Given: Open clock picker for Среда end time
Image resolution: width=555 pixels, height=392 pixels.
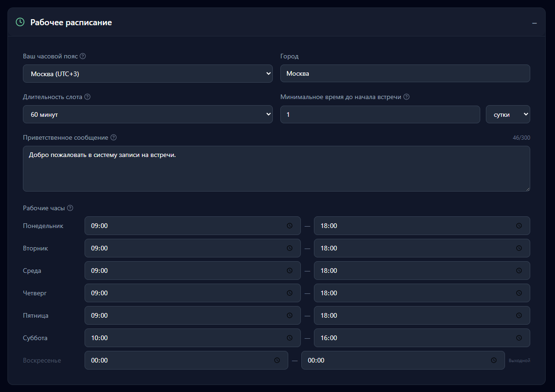Looking at the screenshot, I should (x=519, y=271).
